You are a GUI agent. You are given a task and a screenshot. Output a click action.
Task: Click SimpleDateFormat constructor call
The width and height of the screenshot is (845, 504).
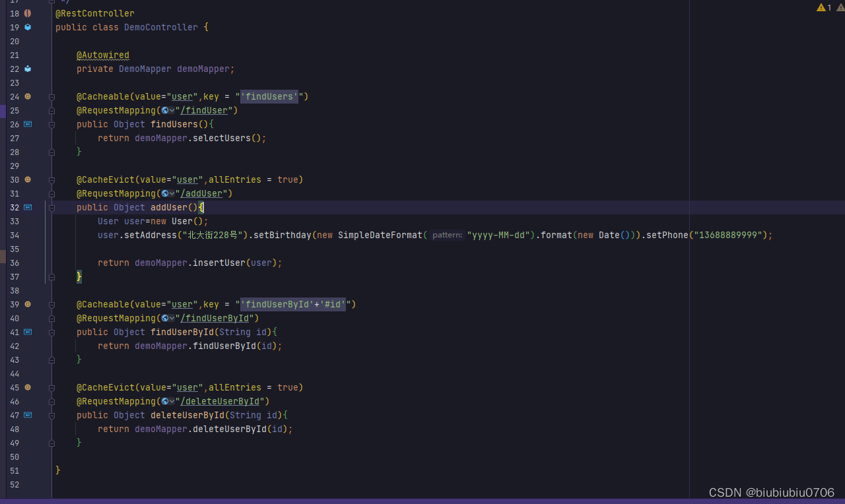coord(380,235)
